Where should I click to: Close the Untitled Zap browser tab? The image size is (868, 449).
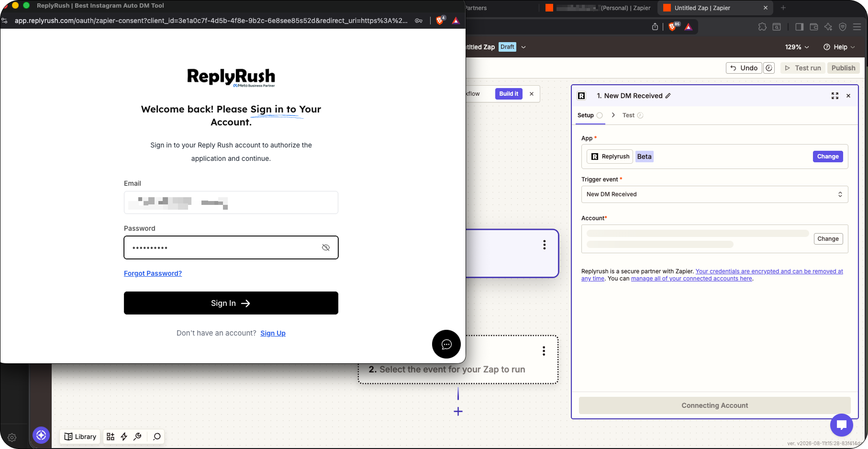766,8
